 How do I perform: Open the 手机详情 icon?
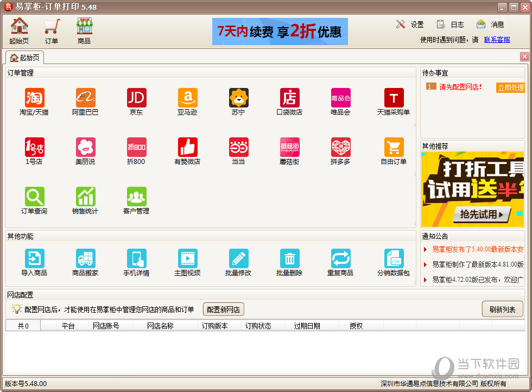click(x=136, y=258)
